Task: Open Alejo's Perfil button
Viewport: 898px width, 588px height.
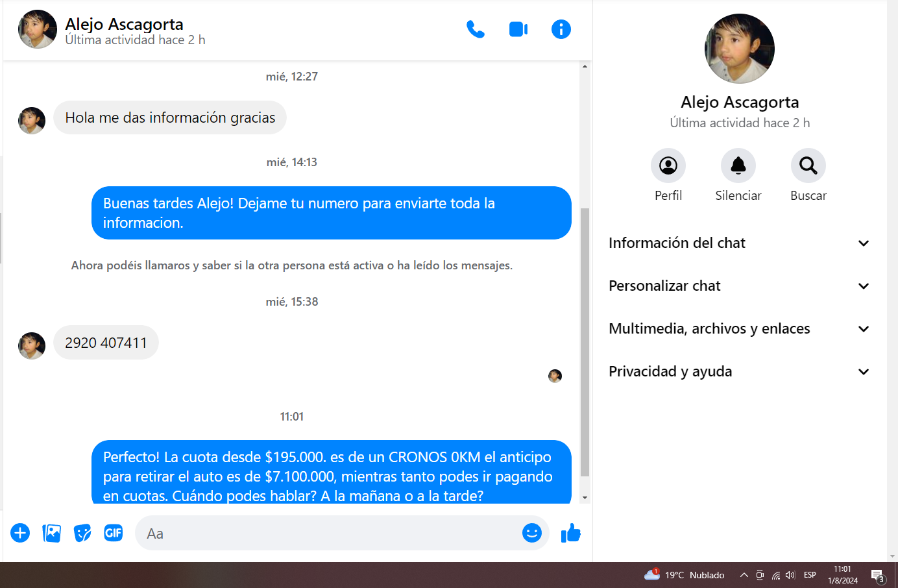Action: [668, 166]
